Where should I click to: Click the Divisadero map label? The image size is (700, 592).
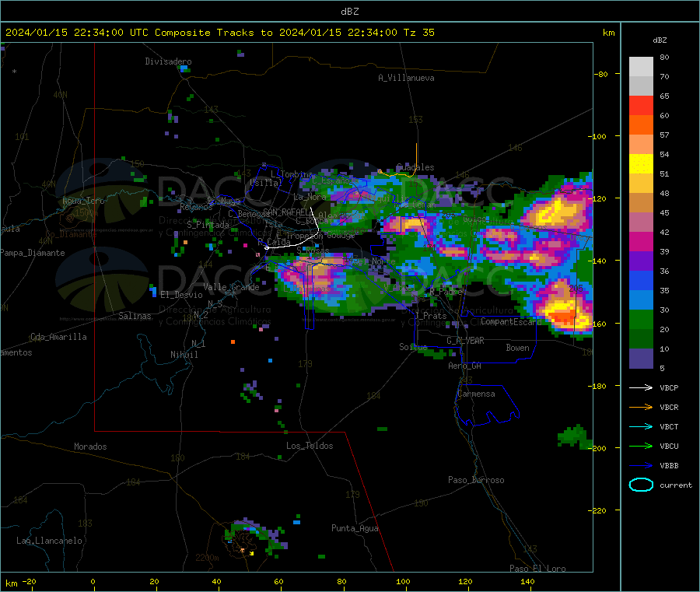point(168,61)
